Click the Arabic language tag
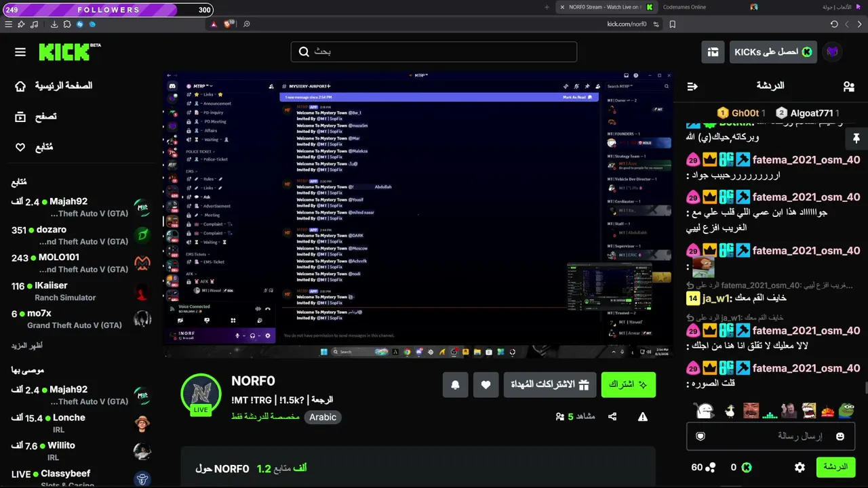Viewport: 868px width, 488px height. click(x=323, y=417)
